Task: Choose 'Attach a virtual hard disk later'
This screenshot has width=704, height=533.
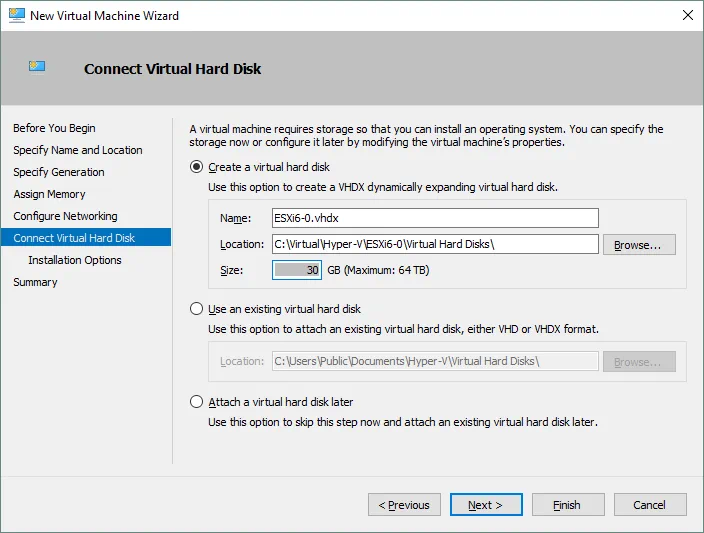Action: (x=197, y=402)
